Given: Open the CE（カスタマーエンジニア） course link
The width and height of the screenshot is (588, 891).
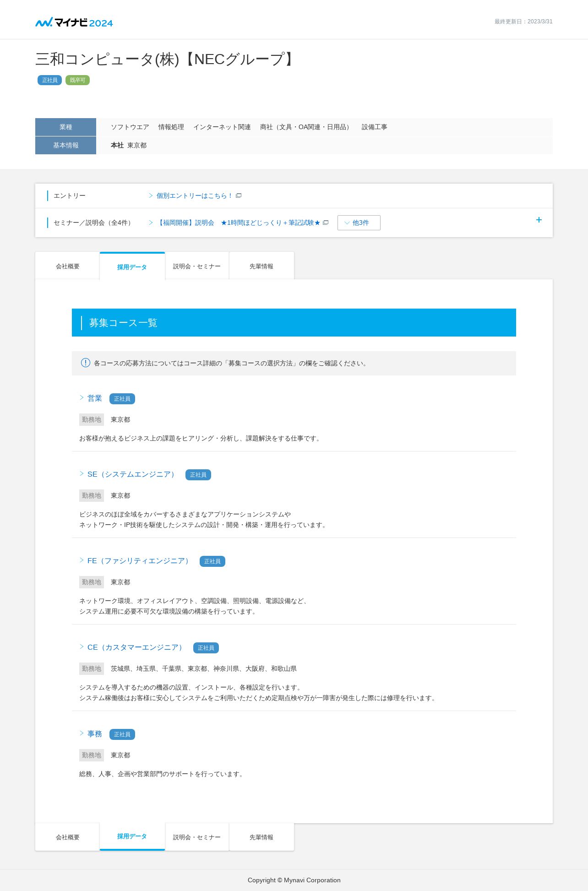Looking at the screenshot, I should (x=136, y=647).
